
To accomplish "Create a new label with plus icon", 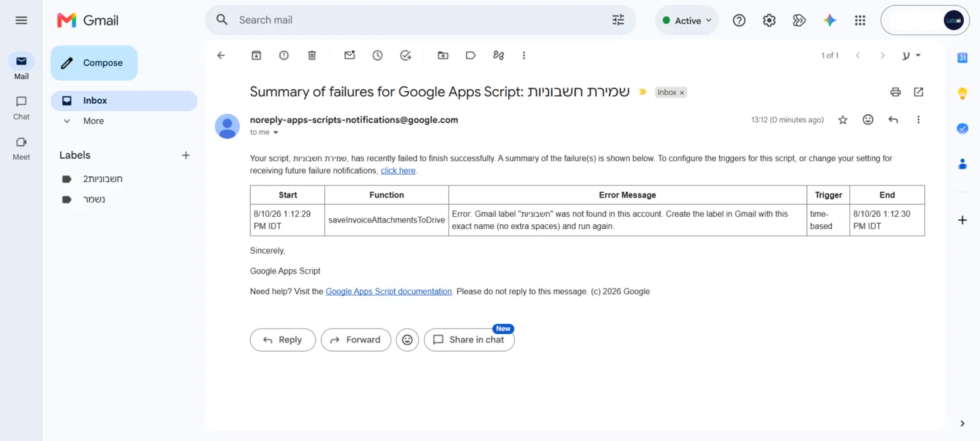I will click(186, 155).
